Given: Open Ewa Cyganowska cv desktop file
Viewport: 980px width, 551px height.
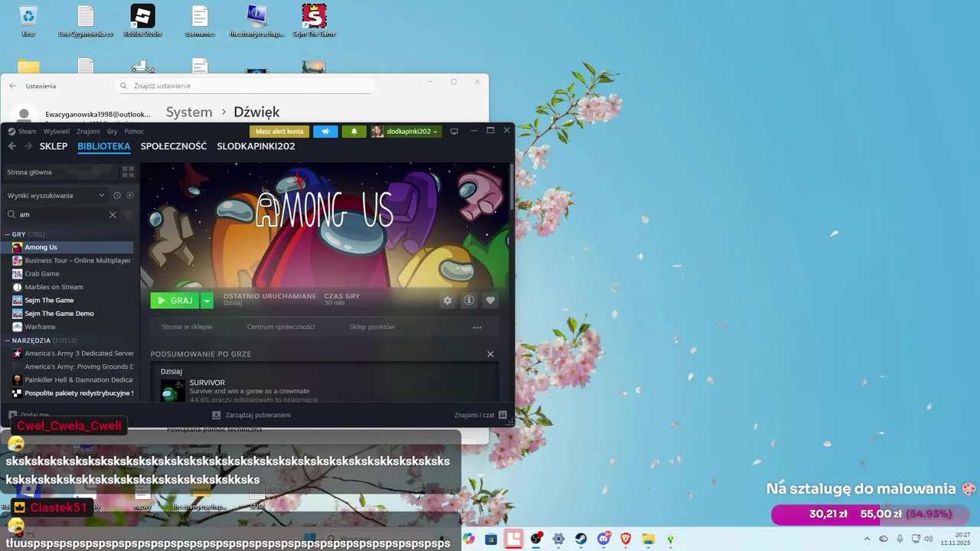Looking at the screenshot, I should coord(86,21).
